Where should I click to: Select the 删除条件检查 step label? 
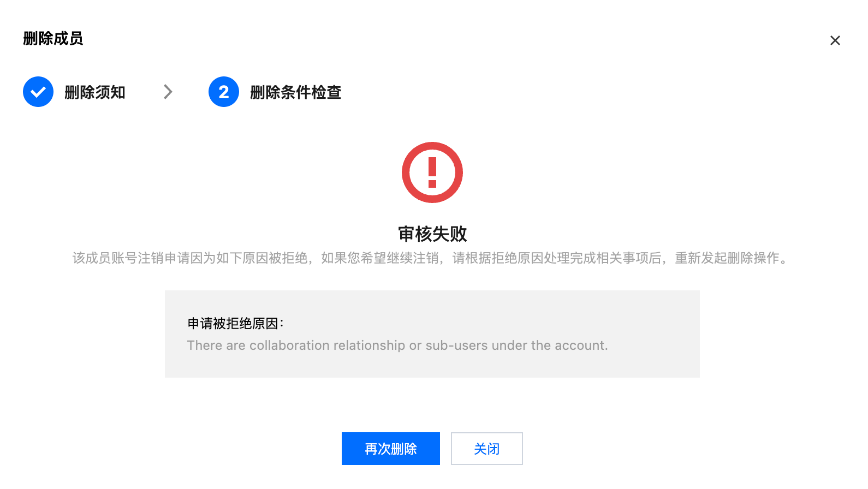click(x=296, y=92)
